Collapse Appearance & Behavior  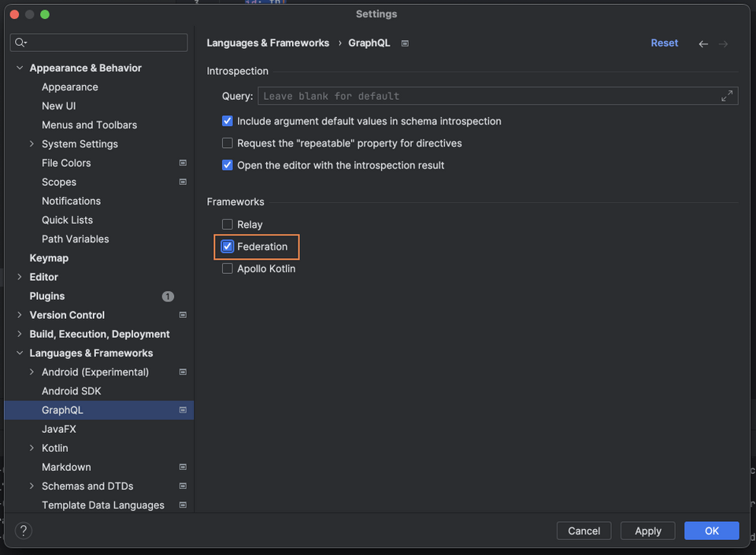[20, 68]
